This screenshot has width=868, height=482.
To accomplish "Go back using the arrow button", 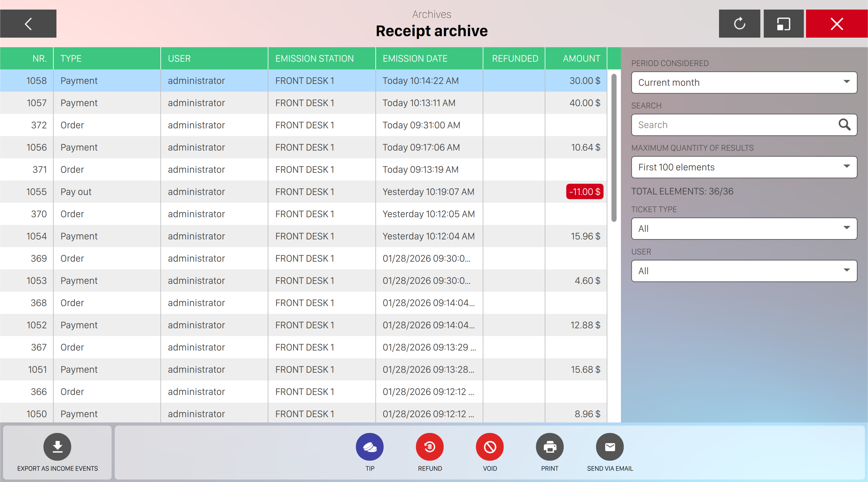I will 28,23.
